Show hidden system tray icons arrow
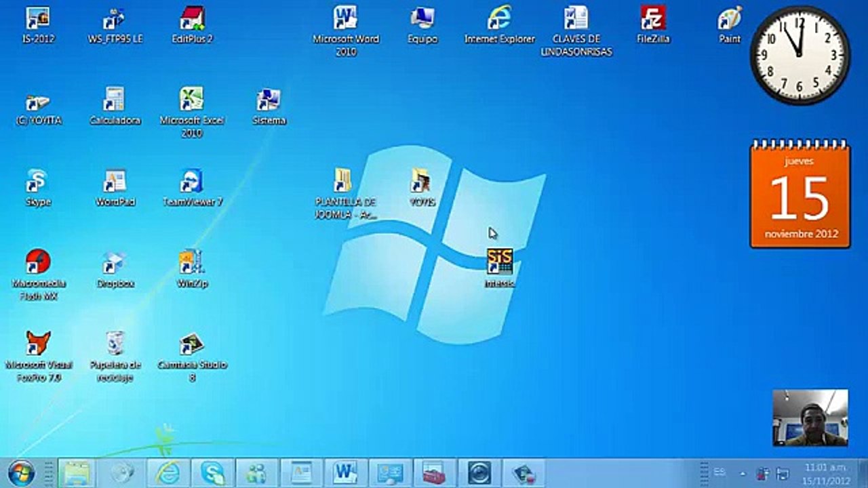 pos(743,473)
